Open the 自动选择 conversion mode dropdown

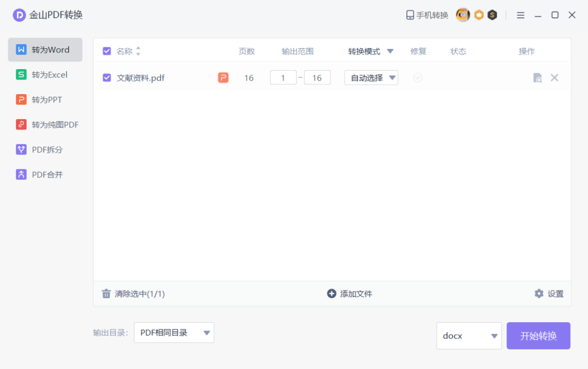(371, 77)
